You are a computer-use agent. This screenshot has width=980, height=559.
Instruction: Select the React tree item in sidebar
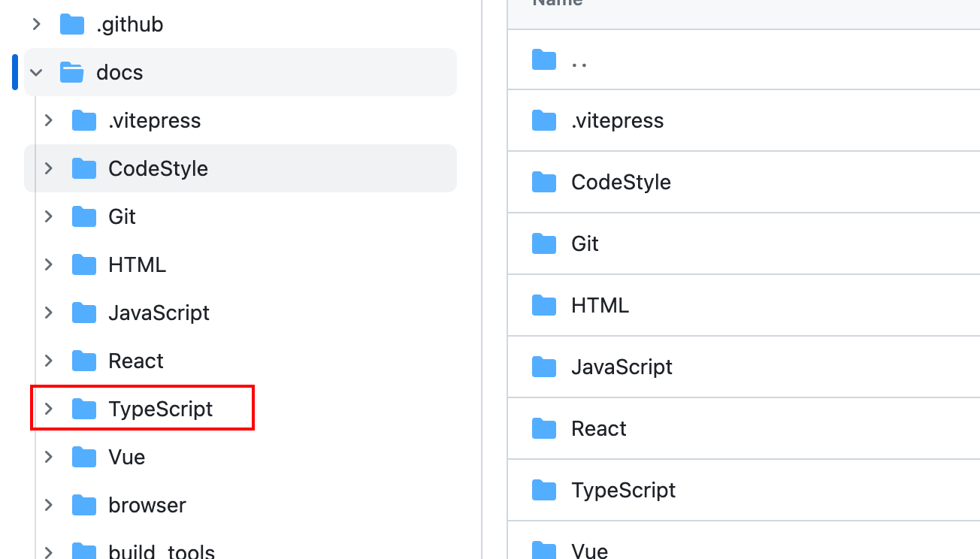[x=136, y=361]
